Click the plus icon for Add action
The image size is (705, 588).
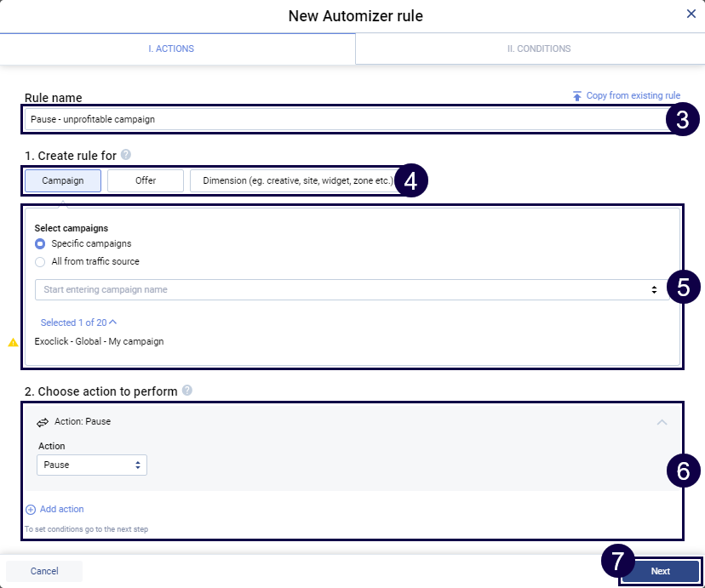(x=31, y=510)
